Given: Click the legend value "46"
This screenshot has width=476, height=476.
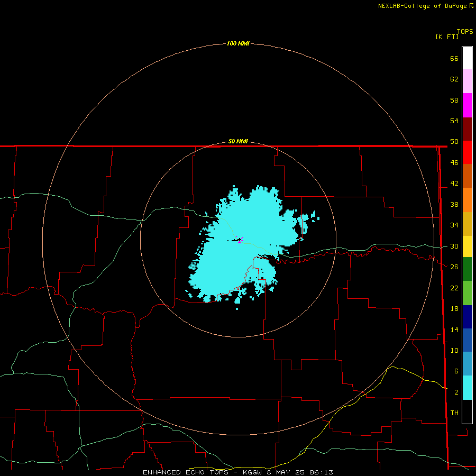Looking at the screenshot, I should (x=454, y=162).
